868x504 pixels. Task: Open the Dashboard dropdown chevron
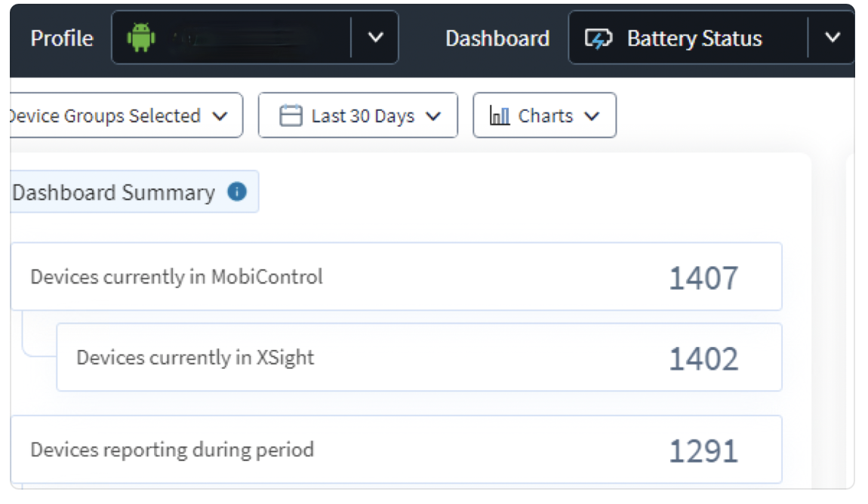tap(833, 38)
